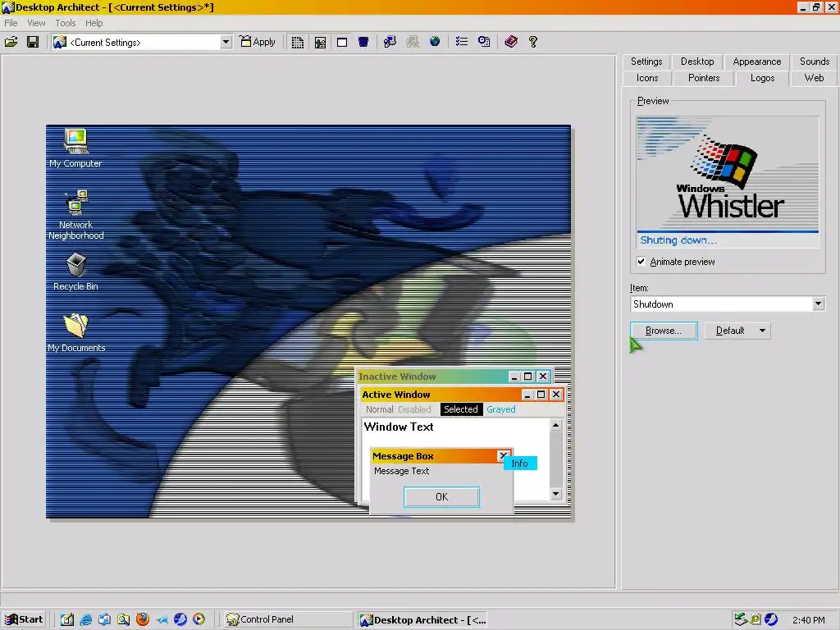
Task: Switch to the Web tab
Action: tap(814, 78)
